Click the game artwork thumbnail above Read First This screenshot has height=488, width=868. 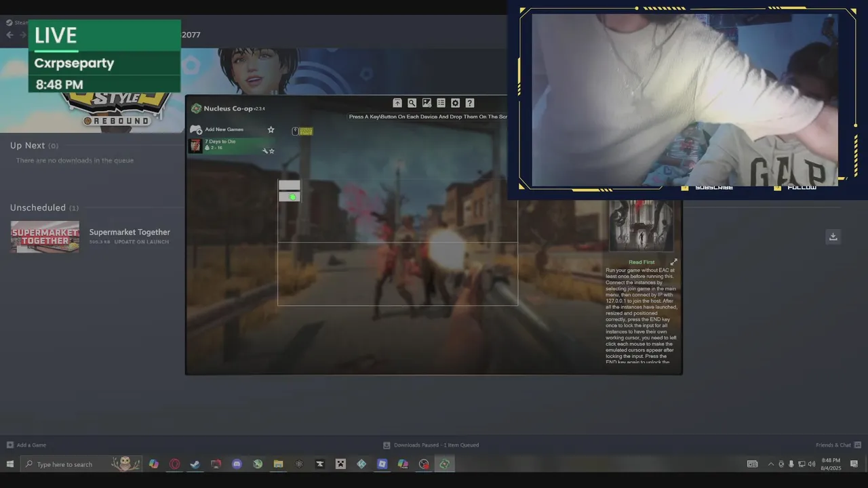[641, 226]
